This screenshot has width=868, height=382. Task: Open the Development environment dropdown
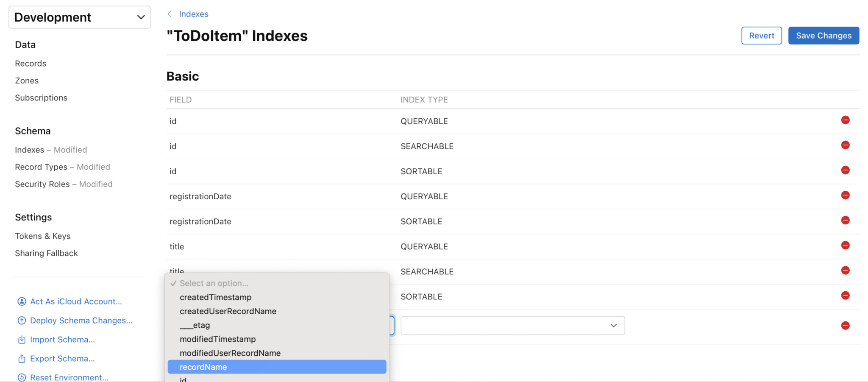[80, 17]
